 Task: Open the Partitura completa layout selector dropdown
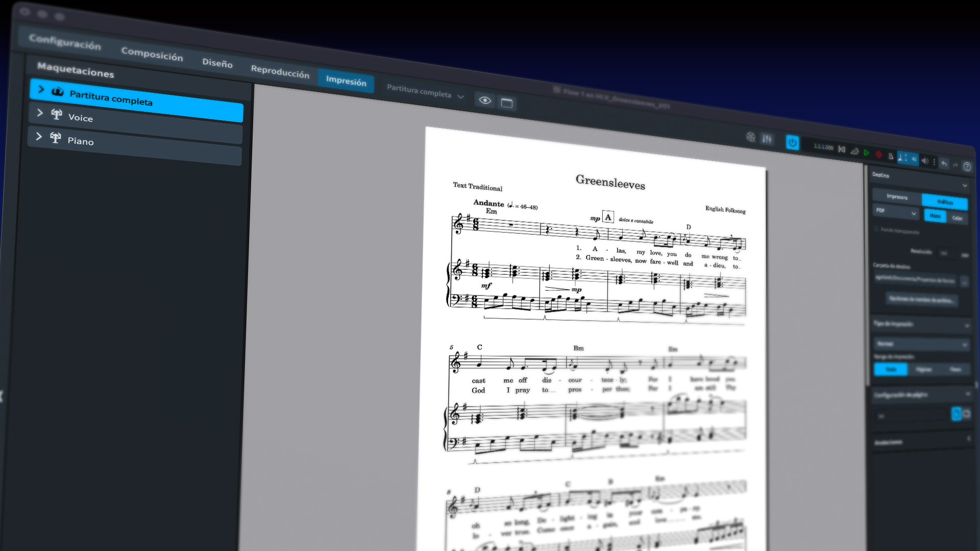coord(425,92)
